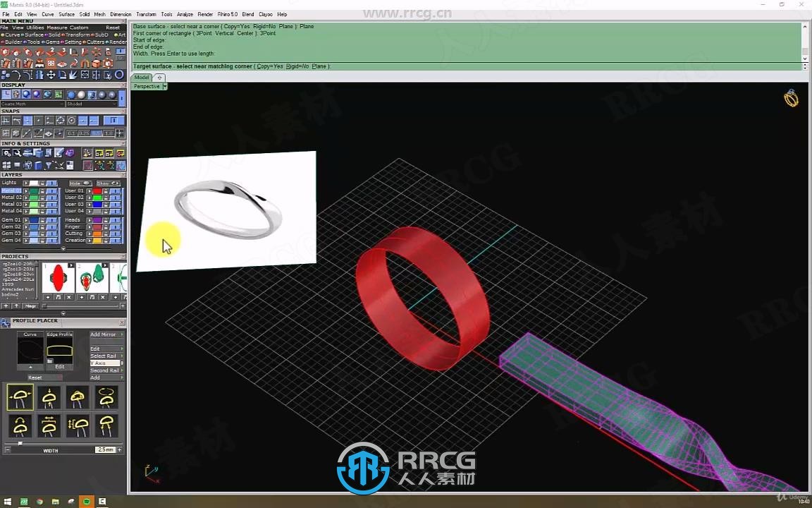Click the Show layers button
Screen dimensions: 812x508
pyautogui.click(x=109, y=183)
